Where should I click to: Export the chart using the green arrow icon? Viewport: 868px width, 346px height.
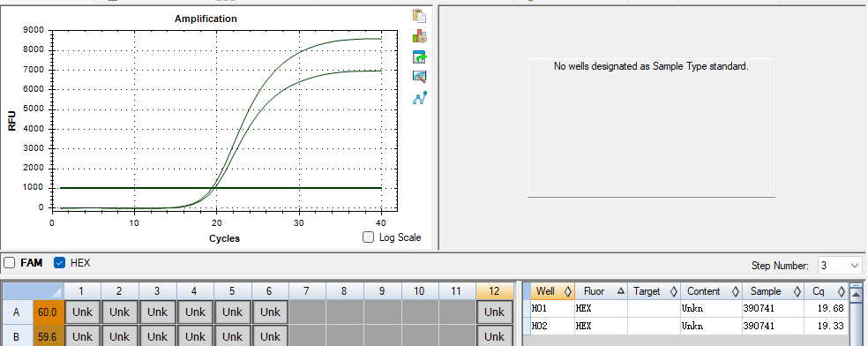point(419,56)
